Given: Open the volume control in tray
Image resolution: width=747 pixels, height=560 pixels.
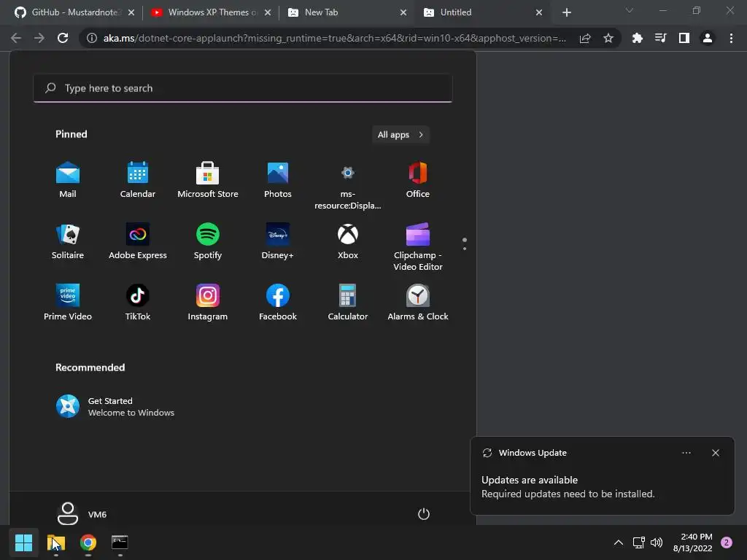Looking at the screenshot, I should (657, 542).
